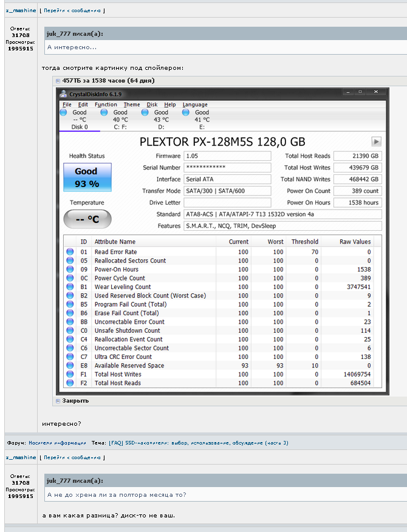Screen dimensions: 407x532
Task: Open the Disk menu
Action: click(x=152, y=104)
